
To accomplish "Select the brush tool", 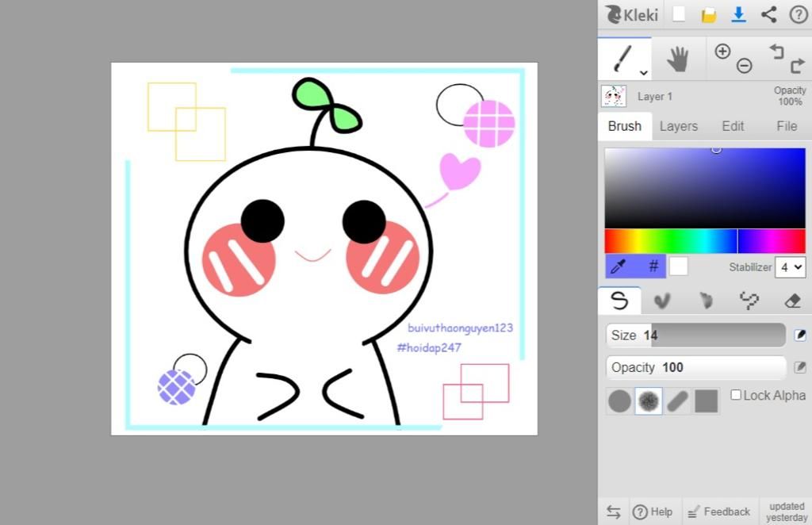I will (622, 59).
